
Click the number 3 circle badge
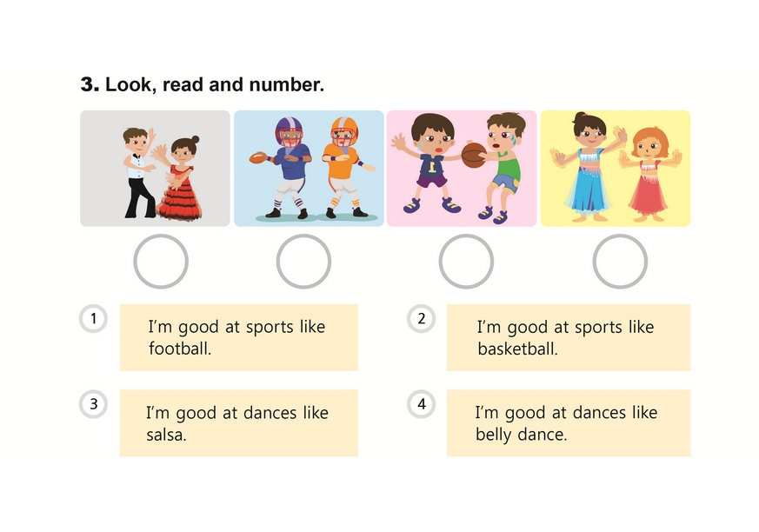[x=93, y=404]
